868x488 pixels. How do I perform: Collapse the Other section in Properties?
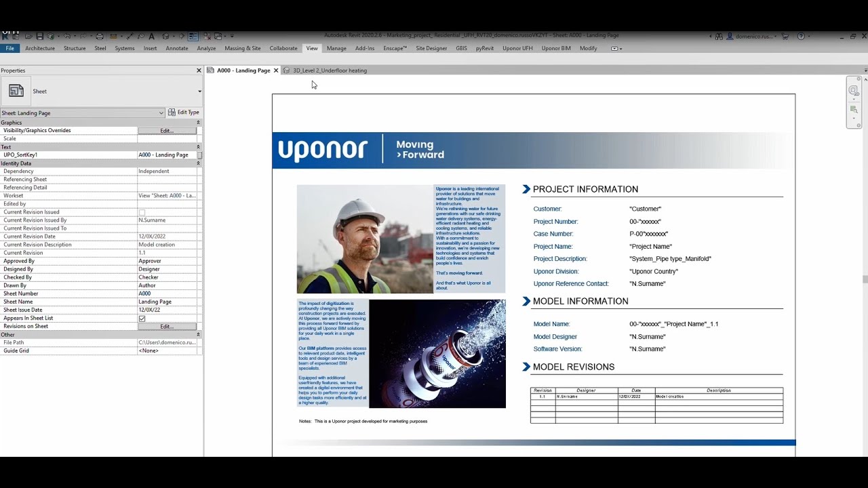(x=199, y=335)
